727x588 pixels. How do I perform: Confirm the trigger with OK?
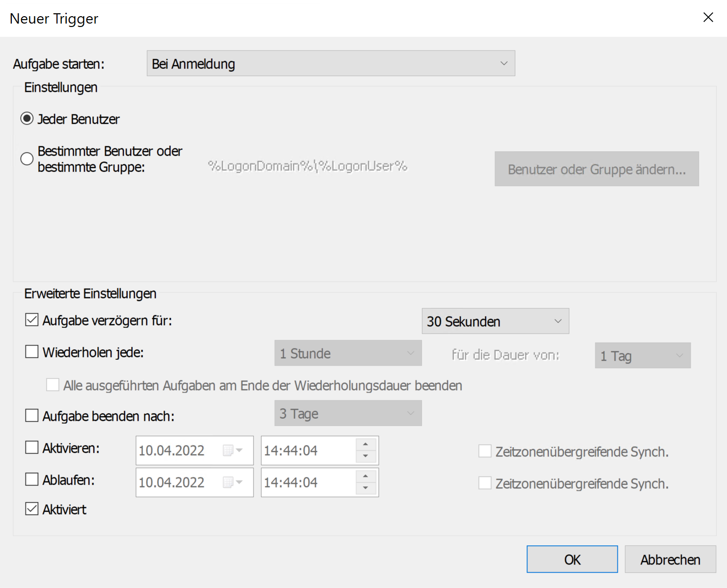(x=572, y=559)
